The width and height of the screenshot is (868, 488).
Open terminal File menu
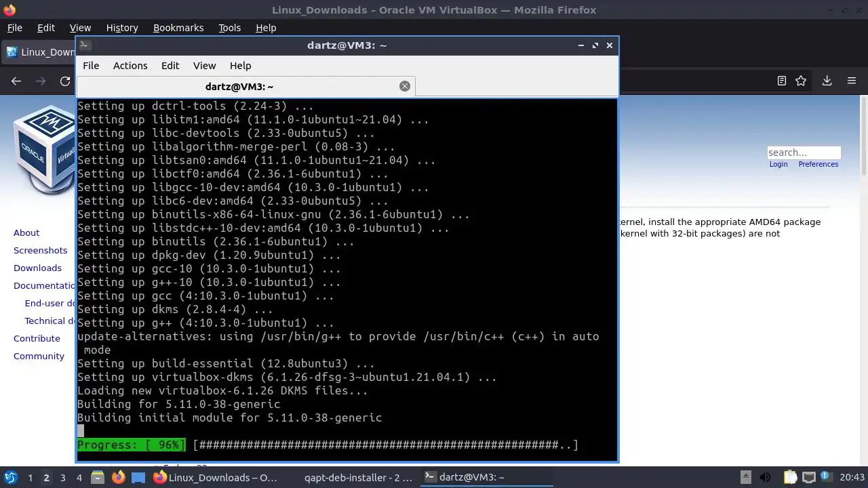91,66
